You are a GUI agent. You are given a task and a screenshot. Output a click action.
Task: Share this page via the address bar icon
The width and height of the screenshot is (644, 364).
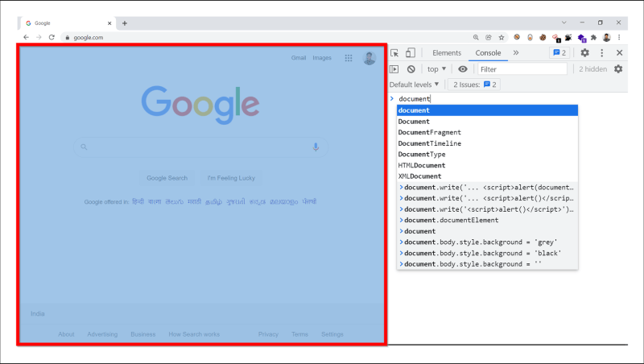[489, 37]
